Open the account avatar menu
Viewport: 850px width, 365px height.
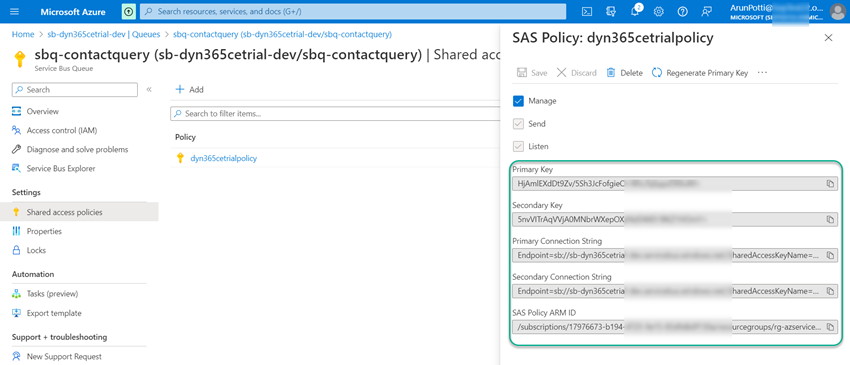[837, 11]
